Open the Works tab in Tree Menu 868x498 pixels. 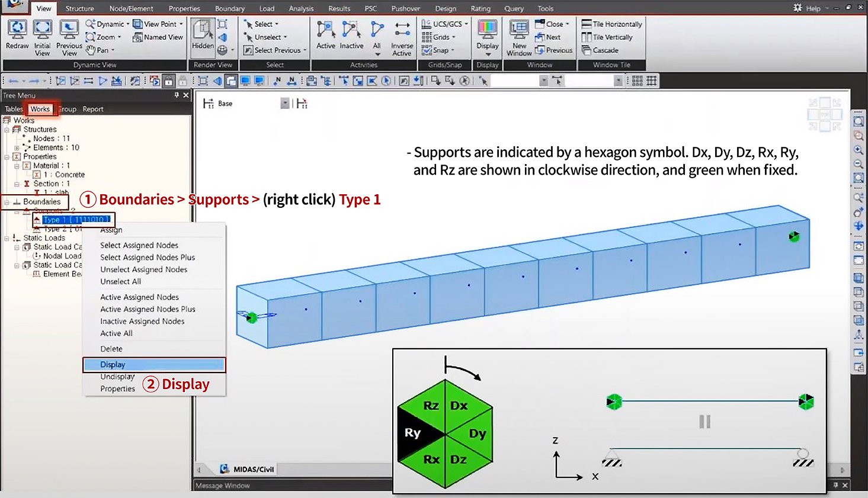tap(40, 109)
